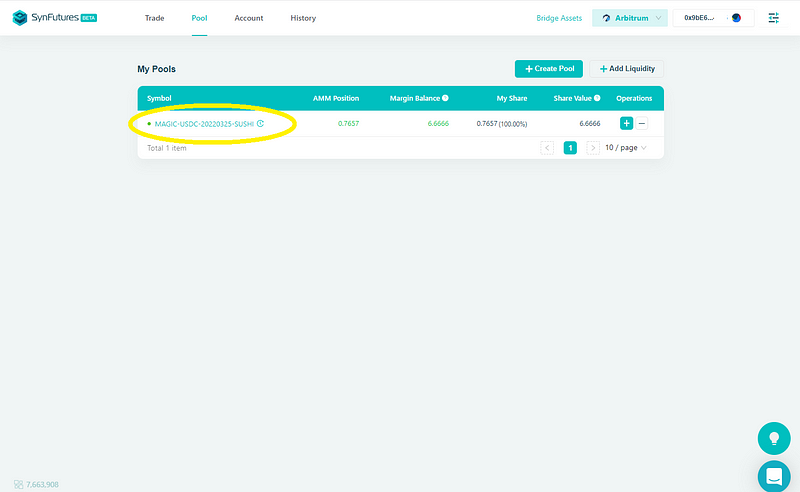Click the Operations column header

click(x=634, y=98)
